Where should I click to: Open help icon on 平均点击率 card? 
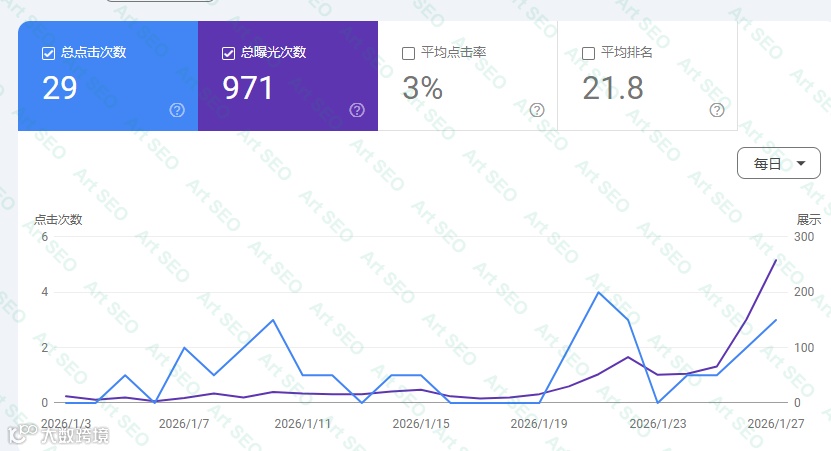point(537,110)
